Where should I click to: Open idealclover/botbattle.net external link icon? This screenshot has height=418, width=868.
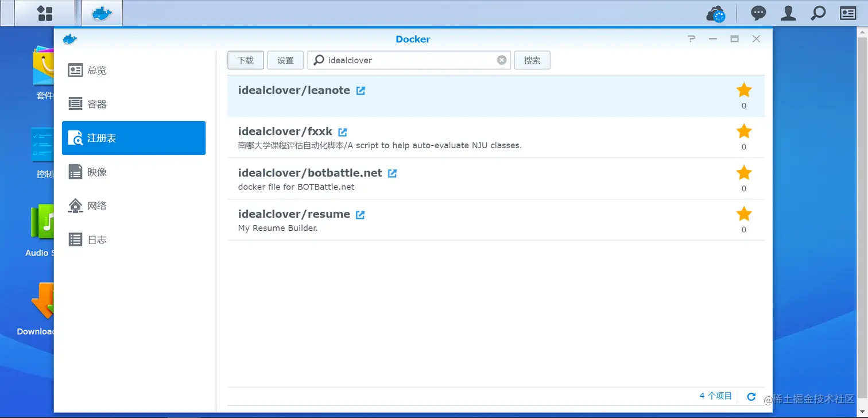coord(392,173)
